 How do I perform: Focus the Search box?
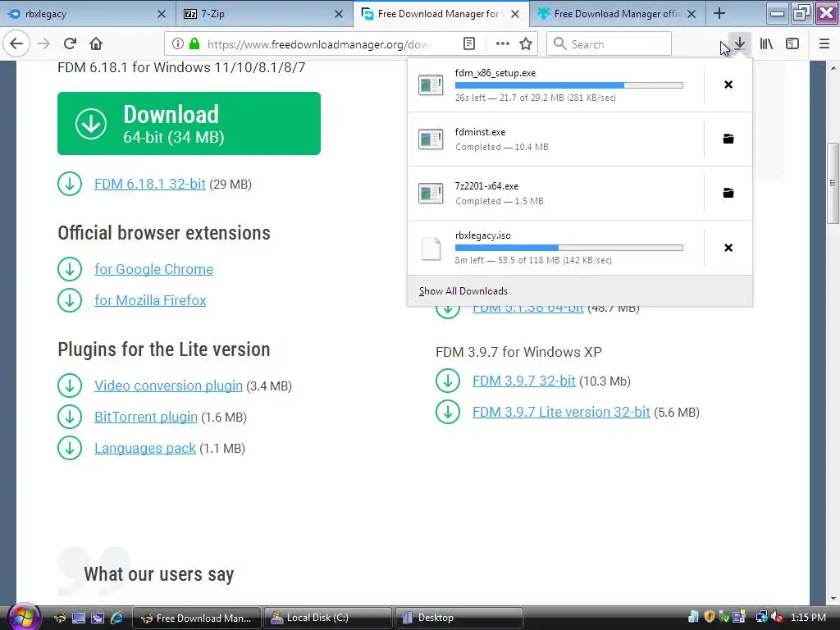click(x=609, y=44)
